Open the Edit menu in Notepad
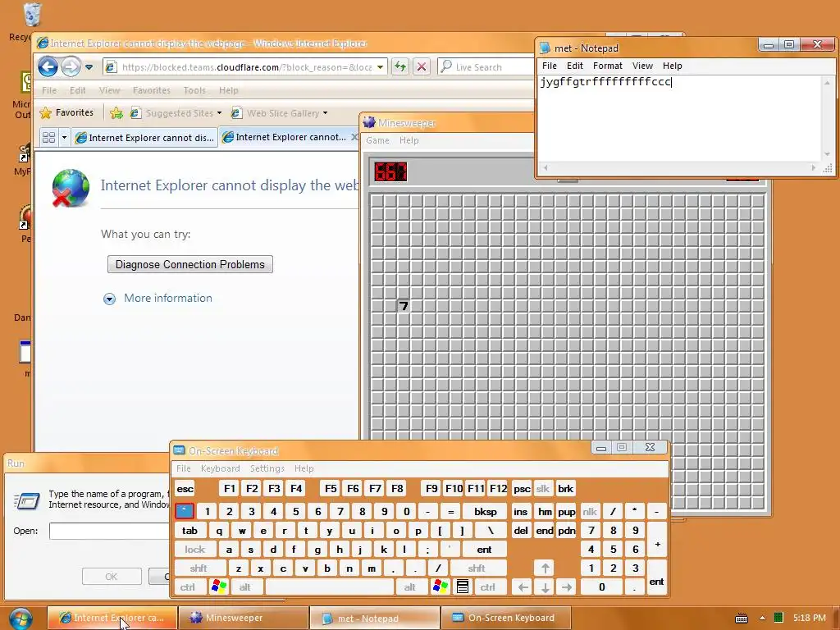This screenshot has width=840, height=630. pos(574,66)
